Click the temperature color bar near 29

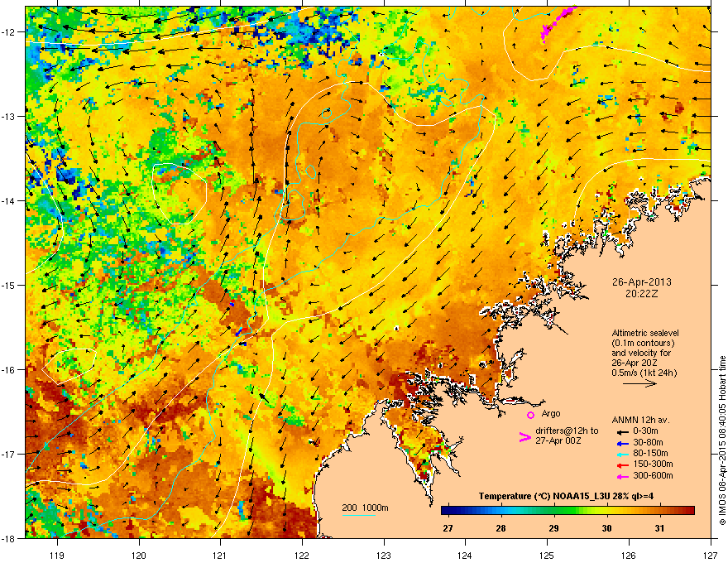(554, 511)
